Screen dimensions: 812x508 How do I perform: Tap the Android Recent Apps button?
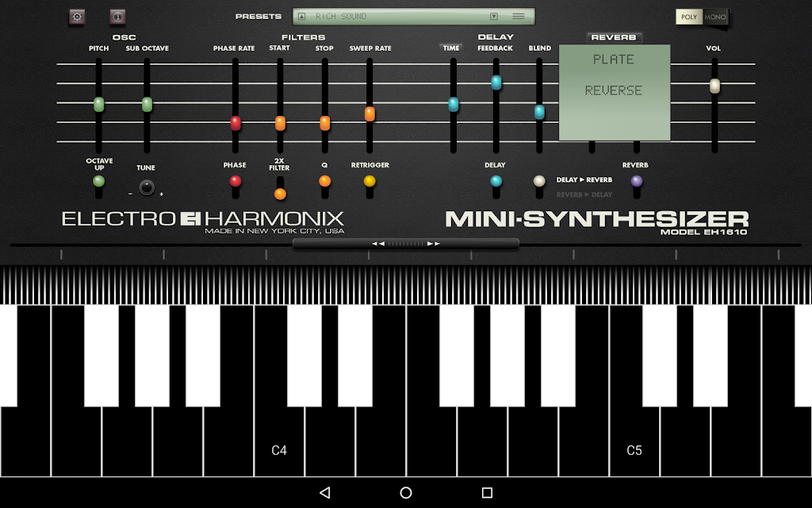pyautogui.click(x=487, y=492)
